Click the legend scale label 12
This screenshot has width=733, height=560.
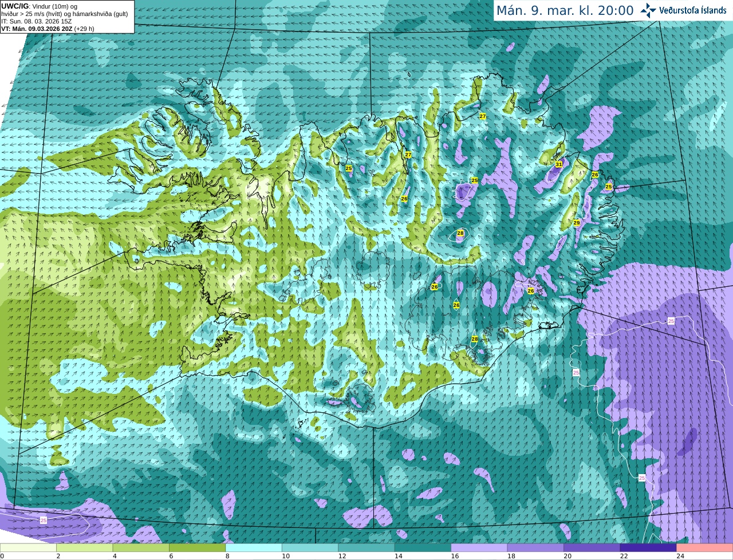tap(342, 556)
